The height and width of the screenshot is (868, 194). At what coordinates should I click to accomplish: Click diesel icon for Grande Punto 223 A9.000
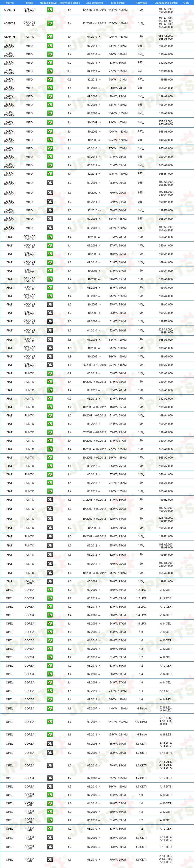(50, 330)
